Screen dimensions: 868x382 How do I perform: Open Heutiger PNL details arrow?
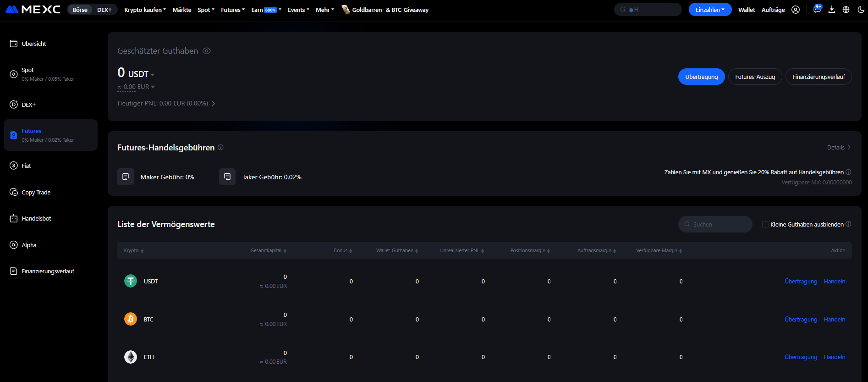[213, 104]
